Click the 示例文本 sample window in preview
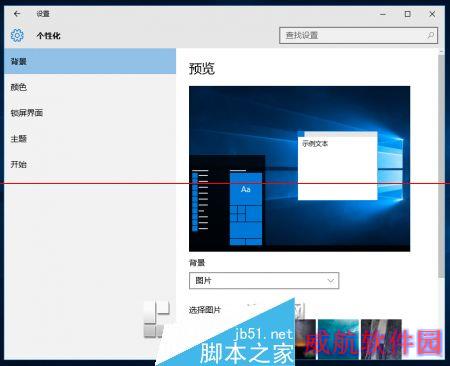This screenshot has height=366, width=450. (337, 166)
